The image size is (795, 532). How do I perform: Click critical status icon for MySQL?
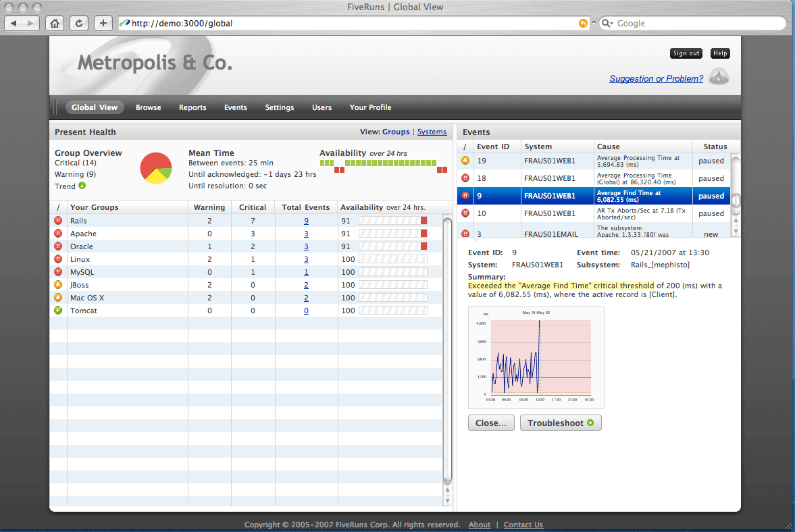click(58, 272)
